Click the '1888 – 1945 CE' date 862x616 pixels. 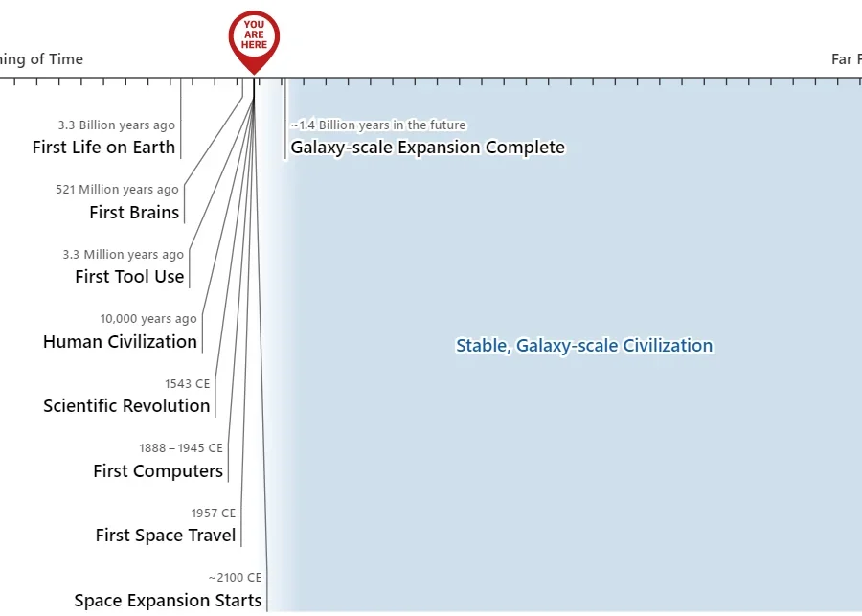(181, 448)
